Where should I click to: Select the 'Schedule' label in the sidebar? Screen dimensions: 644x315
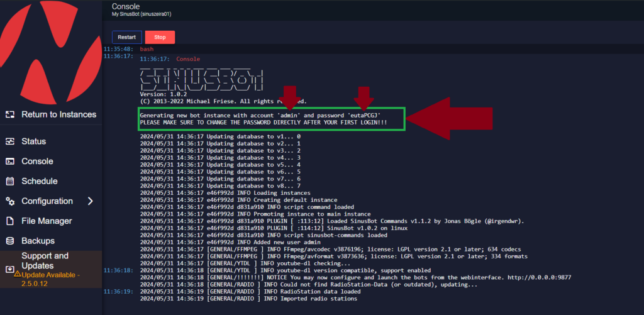coord(39,181)
